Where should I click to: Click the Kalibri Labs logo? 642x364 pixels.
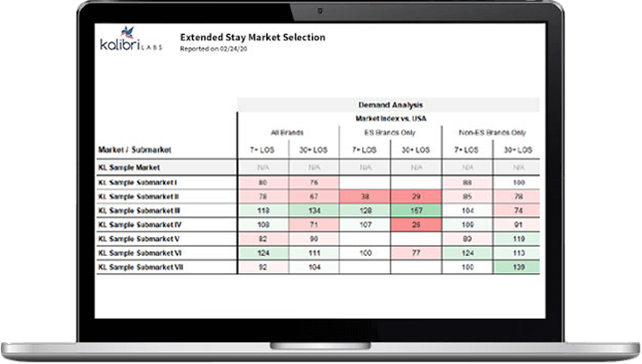click(x=131, y=39)
